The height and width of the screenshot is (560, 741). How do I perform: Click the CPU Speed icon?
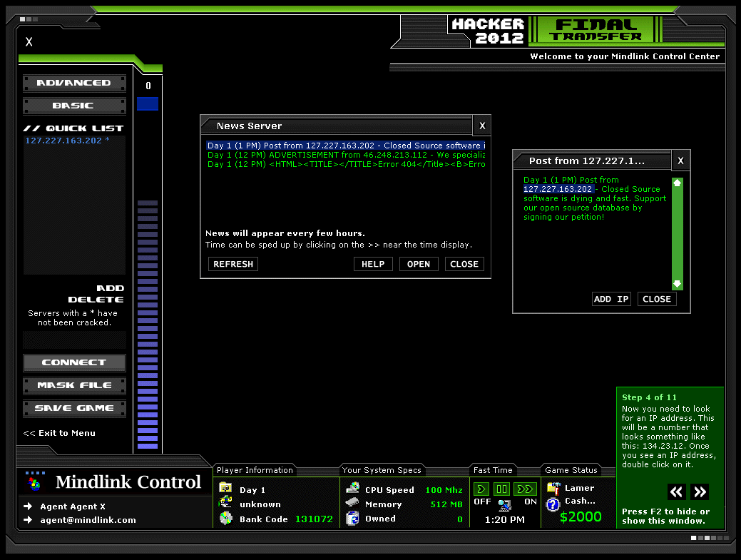[352, 488]
